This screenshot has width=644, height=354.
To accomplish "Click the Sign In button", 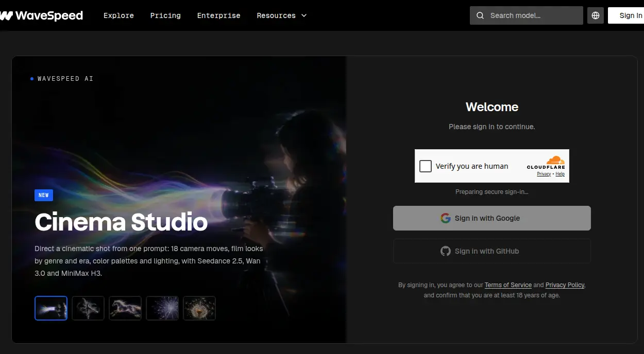I will coord(626,15).
